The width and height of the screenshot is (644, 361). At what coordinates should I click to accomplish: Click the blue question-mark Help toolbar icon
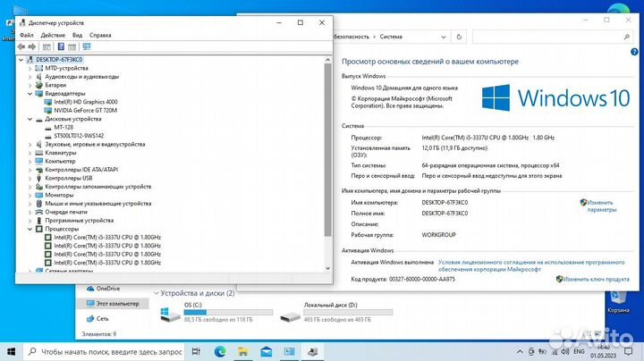(x=61, y=46)
